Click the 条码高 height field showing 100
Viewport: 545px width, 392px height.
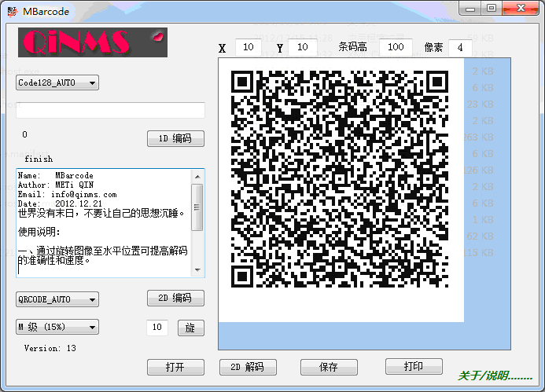[x=396, y=47]
